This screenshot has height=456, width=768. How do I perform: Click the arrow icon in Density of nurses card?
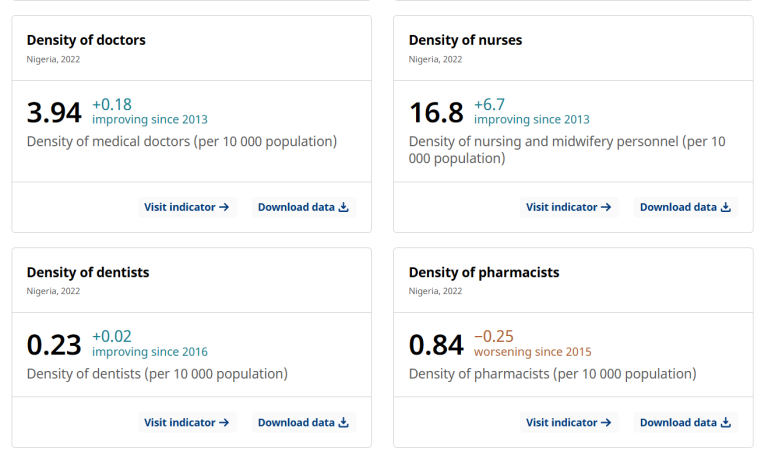(x=606, y=208)
